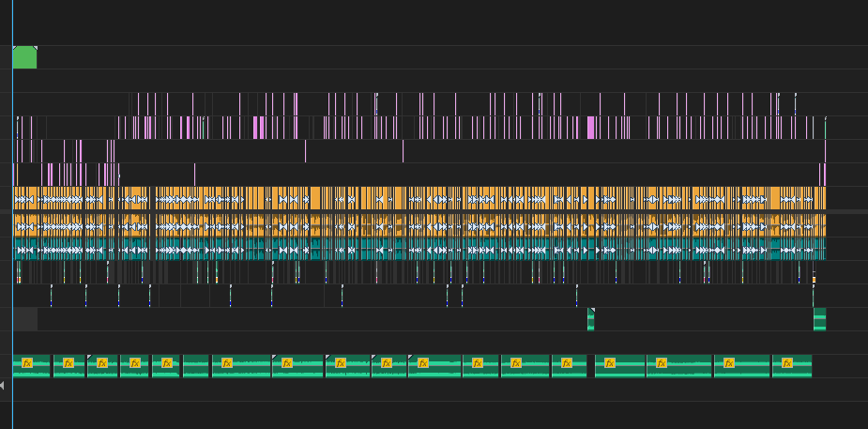This screenshot has width=868, height=429.
Task: Click the fx badge on third music clip
Action: point(102,363)
